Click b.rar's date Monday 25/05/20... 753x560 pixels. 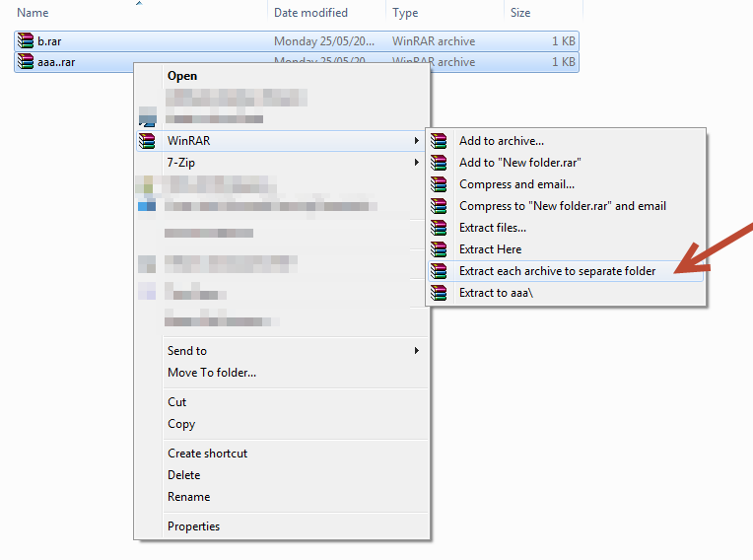[x=324, y=41]
